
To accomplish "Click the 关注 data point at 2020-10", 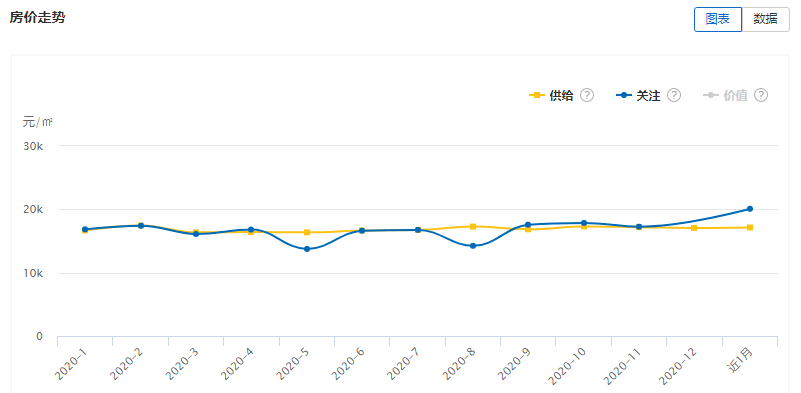I will (584, 223).
